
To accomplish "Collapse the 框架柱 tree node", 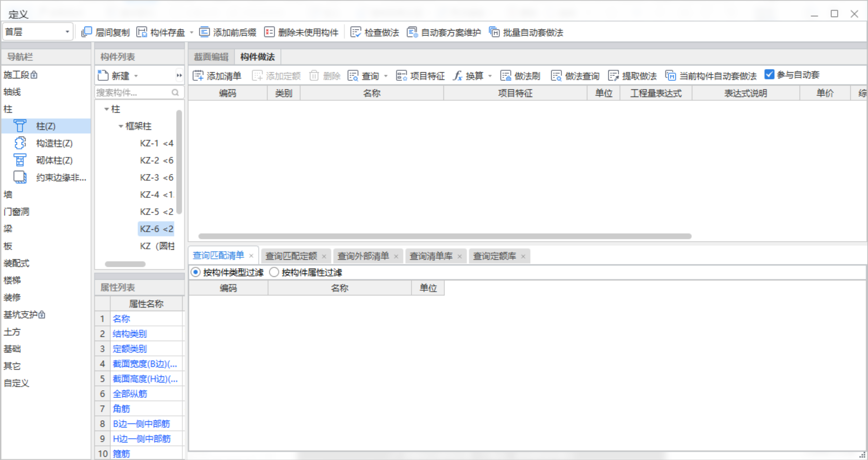I will [121, 126].
